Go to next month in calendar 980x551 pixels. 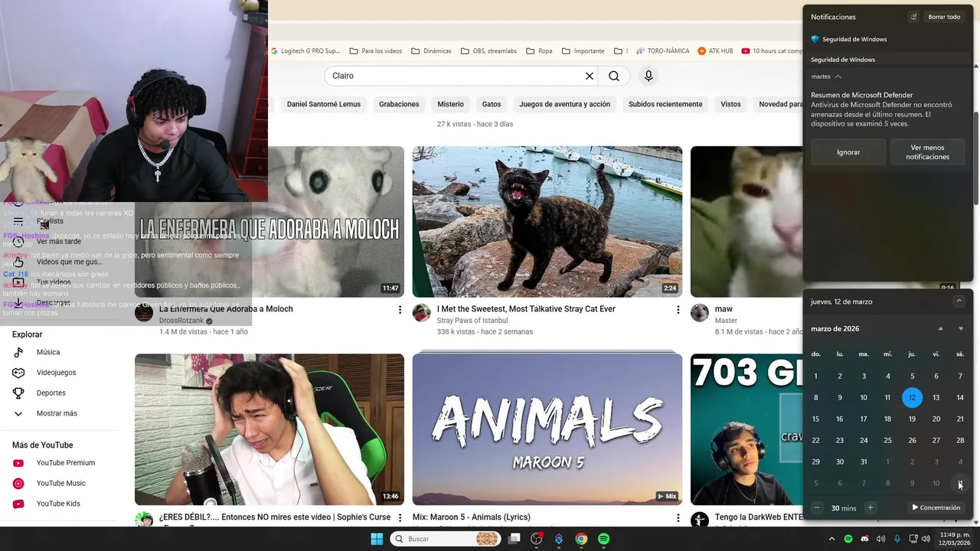(961, 328)
